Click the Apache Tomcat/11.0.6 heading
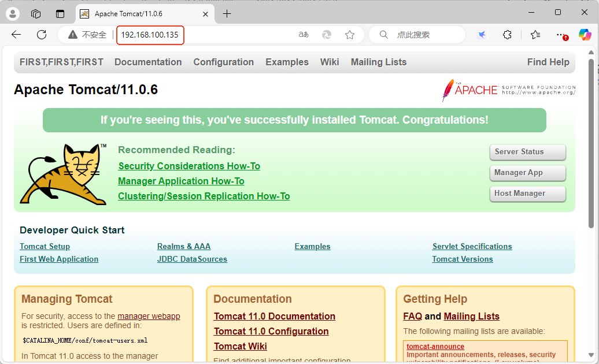This screenshot has height=364, width=599. (86, 90)
